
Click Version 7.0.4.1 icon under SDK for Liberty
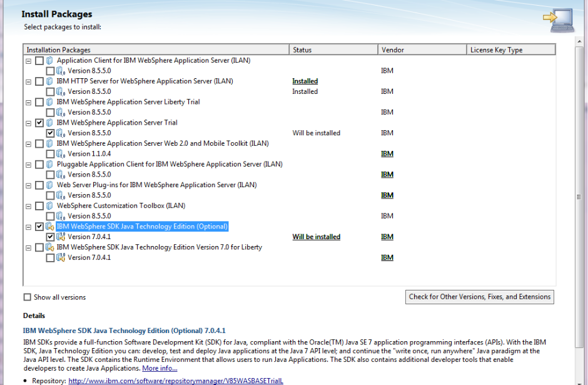pyautogui.click(x=61, y=258)
